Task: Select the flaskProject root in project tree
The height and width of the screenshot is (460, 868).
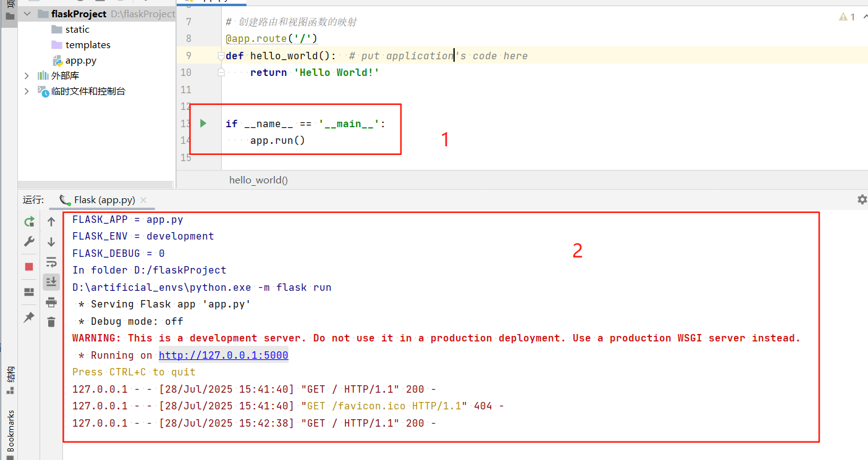Action: point(97,14)
